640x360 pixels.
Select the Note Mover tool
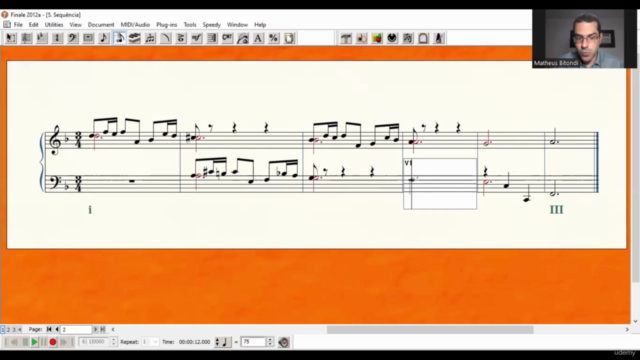click(361, 38)
